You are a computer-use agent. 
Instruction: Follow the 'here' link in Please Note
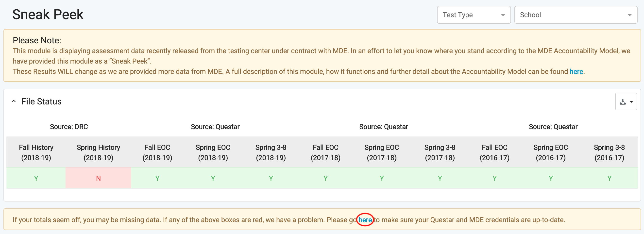point(576,72)
